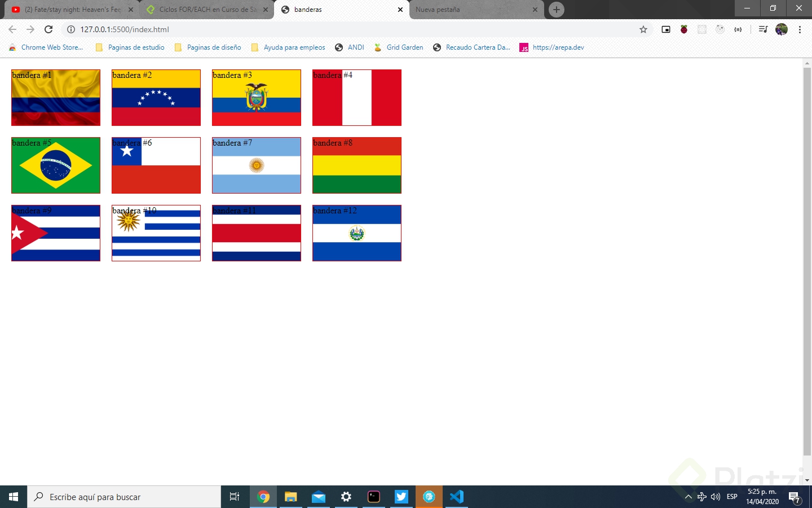Image resolution: width=812 pixels, height=508 pixels.
Task: Reload the banderas page
Action: (x=48, y=29)
